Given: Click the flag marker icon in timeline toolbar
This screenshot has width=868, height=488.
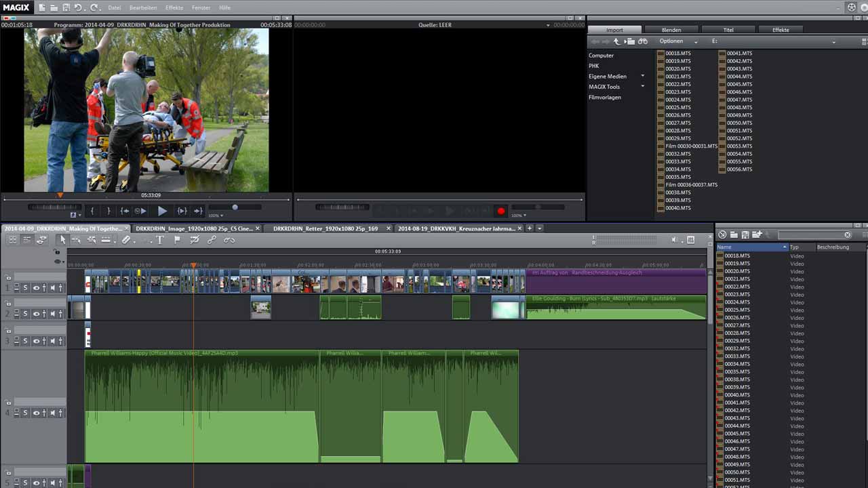Looking at the screenshot, I should [x=177, y=240].
